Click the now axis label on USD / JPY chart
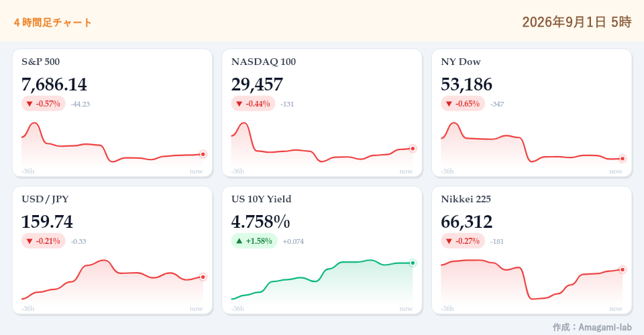The width and height of the screenshot is (644, 335). 197,309
